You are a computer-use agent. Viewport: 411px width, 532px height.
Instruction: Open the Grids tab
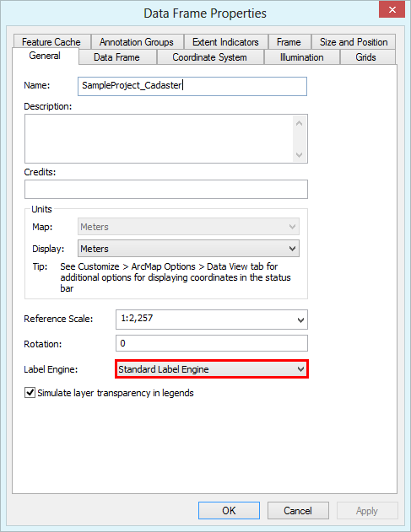pos(366,57)
